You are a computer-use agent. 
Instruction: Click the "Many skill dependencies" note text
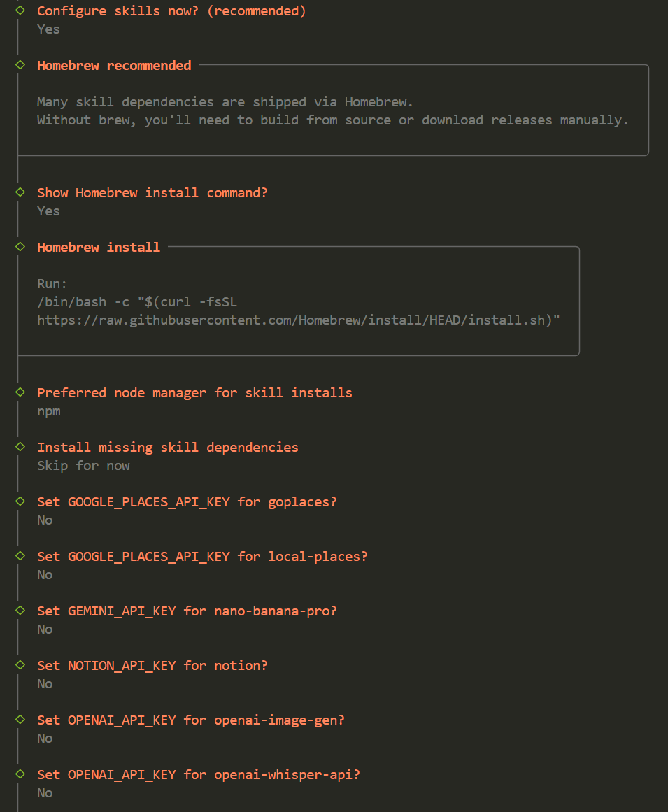225,102
